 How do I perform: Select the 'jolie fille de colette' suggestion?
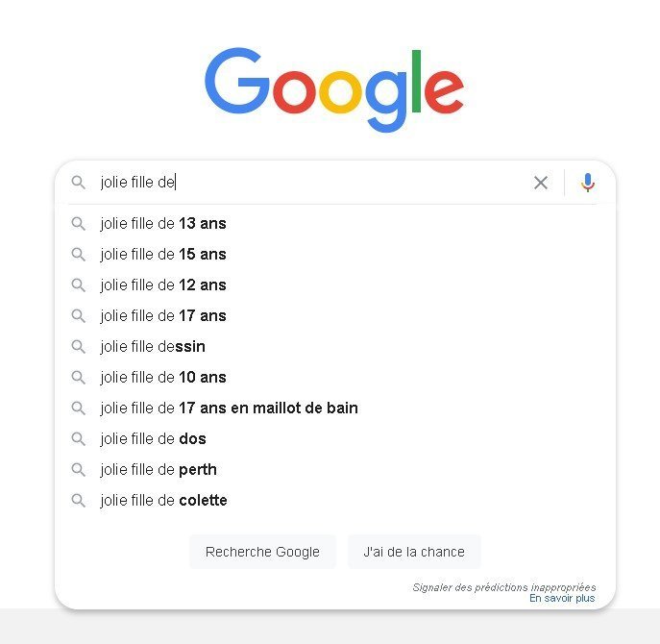point(163,500)
